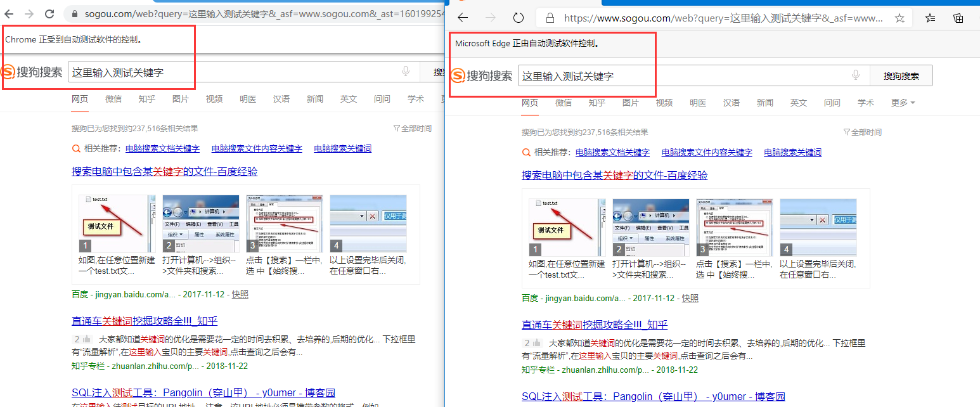Click the Edge address bar lock icon
The image size is (980, 407).
coord(550,18)
